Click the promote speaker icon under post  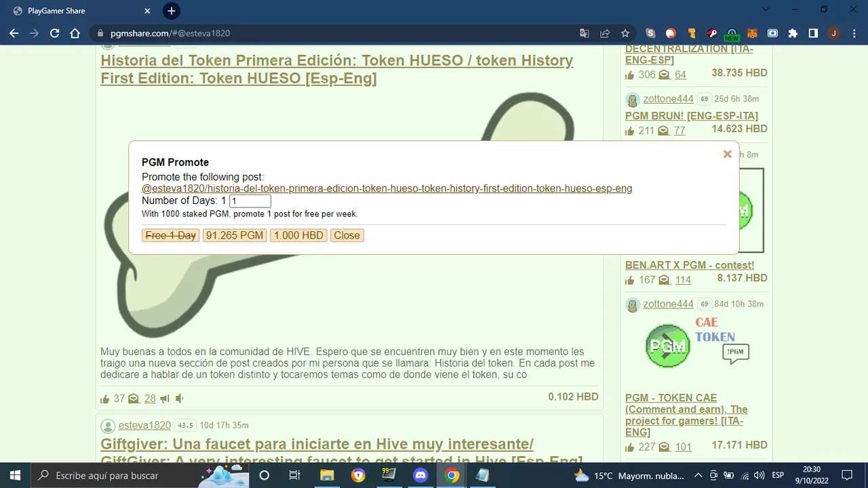click(x=180, y=399)
